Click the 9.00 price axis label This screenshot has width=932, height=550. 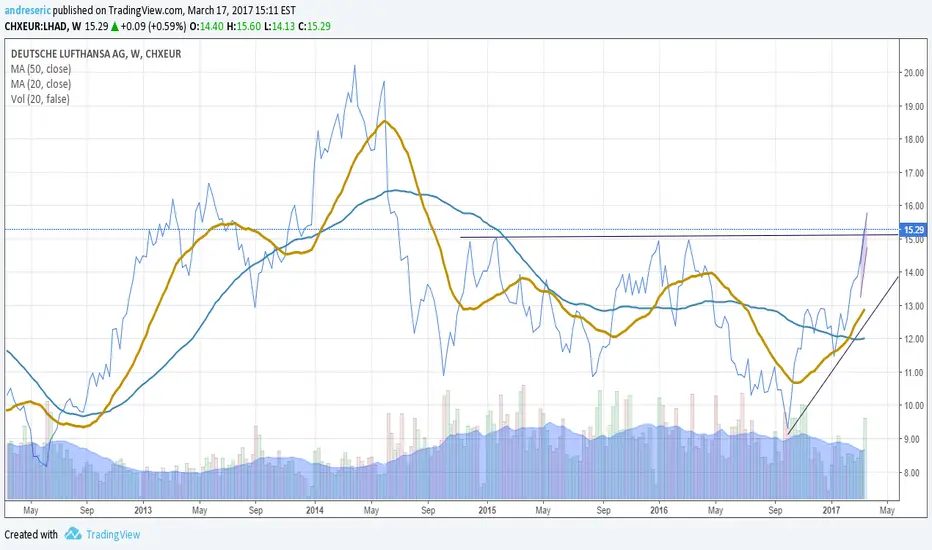tap(914, 439)
